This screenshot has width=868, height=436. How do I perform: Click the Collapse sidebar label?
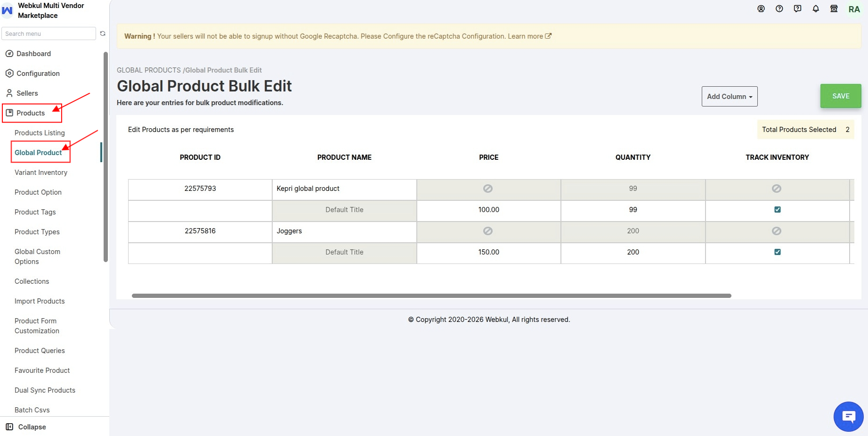click(32, 427)
